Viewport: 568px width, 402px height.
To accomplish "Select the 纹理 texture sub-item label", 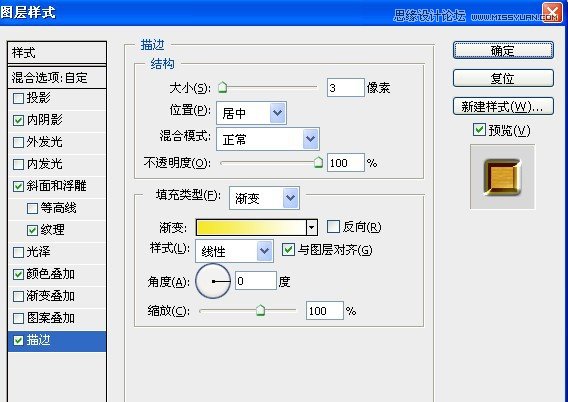I will [x=53, y=230].
